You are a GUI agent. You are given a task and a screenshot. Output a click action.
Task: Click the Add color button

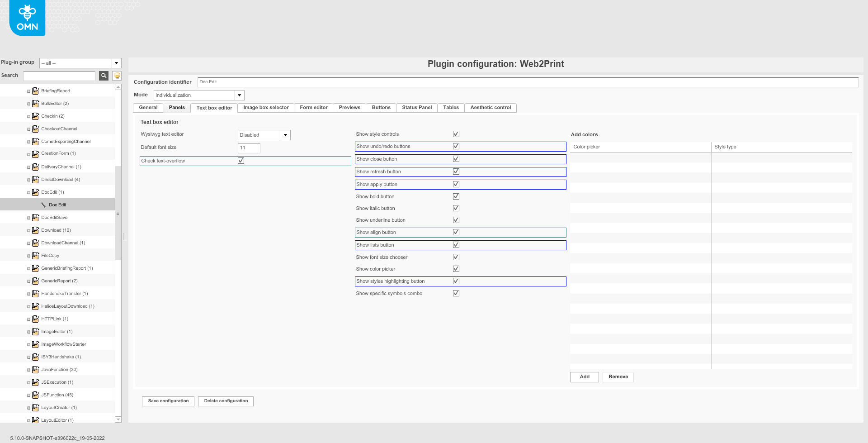(584, 377)
